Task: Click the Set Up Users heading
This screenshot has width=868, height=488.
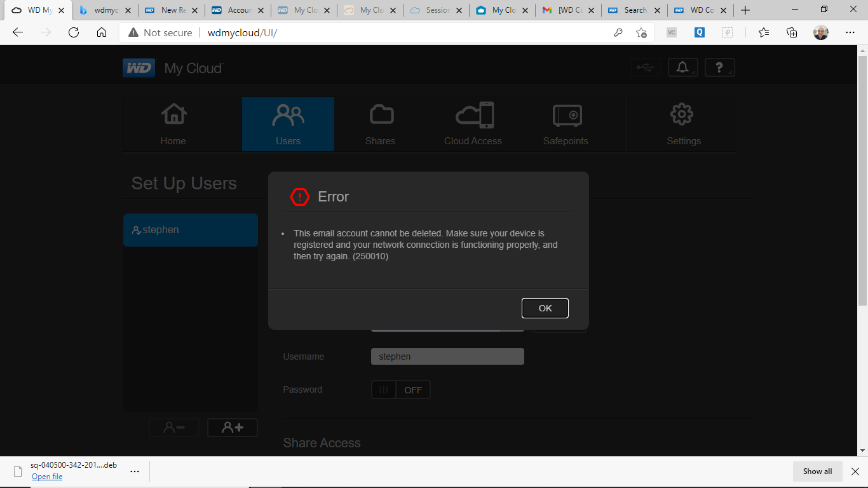Action: 184,184
